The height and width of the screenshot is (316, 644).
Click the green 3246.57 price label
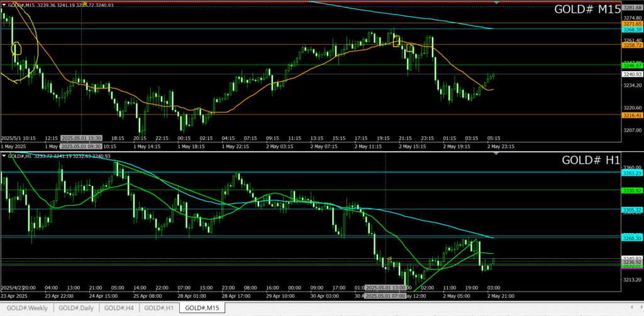[x=631, y=65]
